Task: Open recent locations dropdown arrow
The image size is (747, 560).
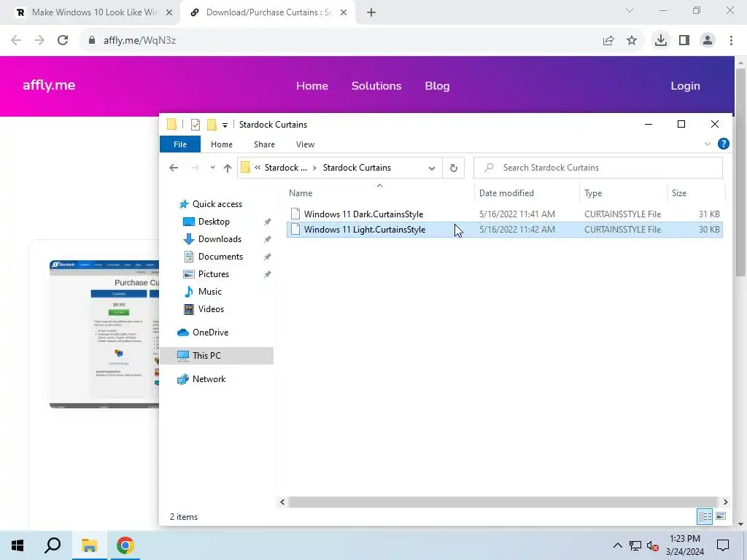Action: (212, 168)
